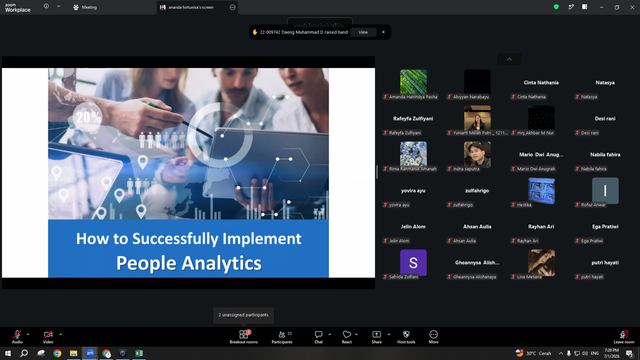Click Rofiul Anwar's avatar tile
The image size is (640, 360).
tap(605, 191)
